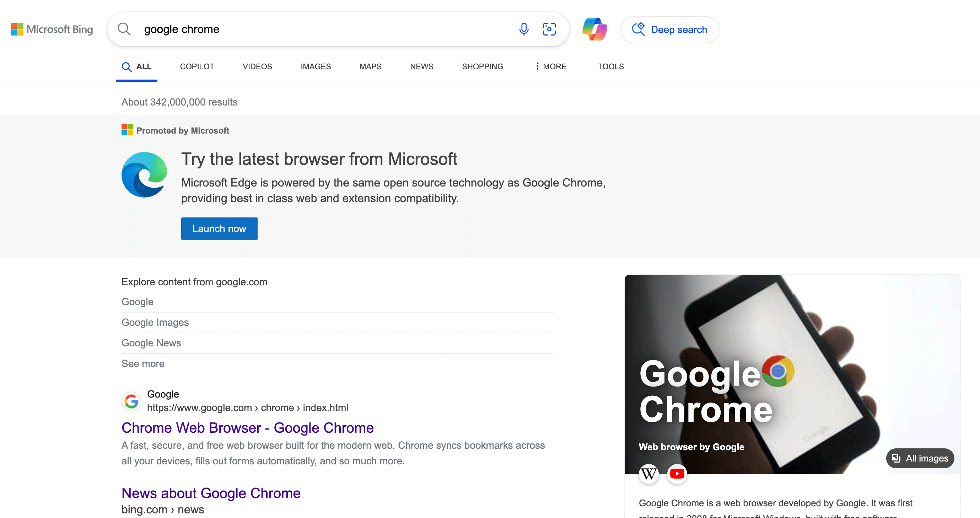980x518 pixels.
Task: Click the MORE dropdown menu item
Action: 549,66
